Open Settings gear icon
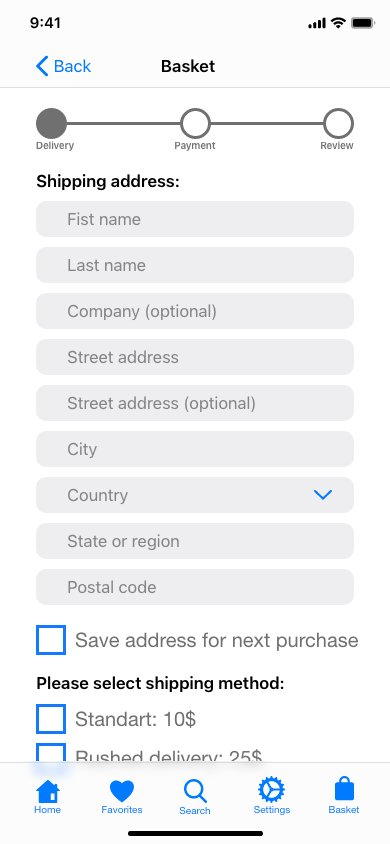 [272, 790]
